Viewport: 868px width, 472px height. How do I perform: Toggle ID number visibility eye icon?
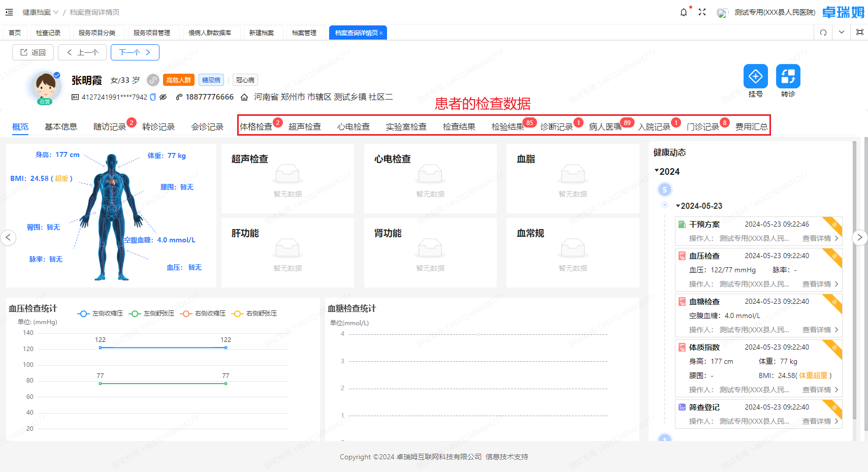coord(163,97)
